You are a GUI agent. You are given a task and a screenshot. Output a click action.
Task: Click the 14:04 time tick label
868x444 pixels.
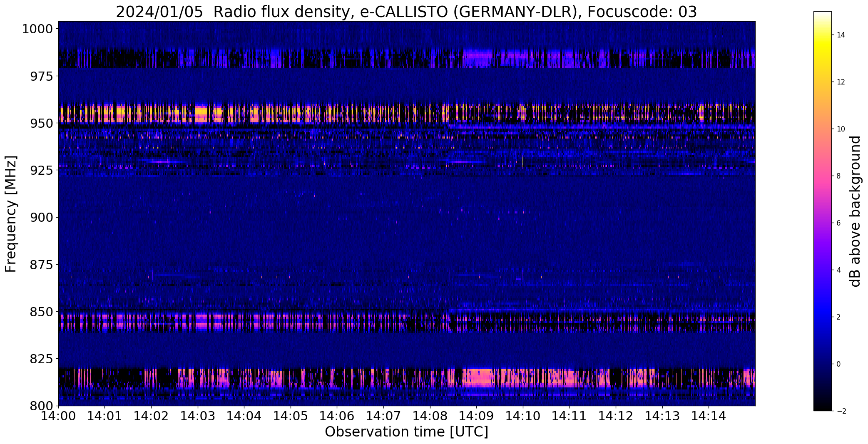point(244,416)
